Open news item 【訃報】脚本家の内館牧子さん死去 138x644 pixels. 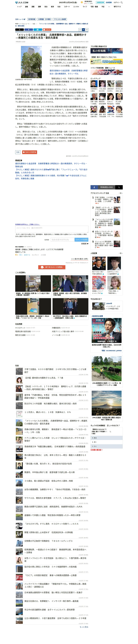[44, 378]
